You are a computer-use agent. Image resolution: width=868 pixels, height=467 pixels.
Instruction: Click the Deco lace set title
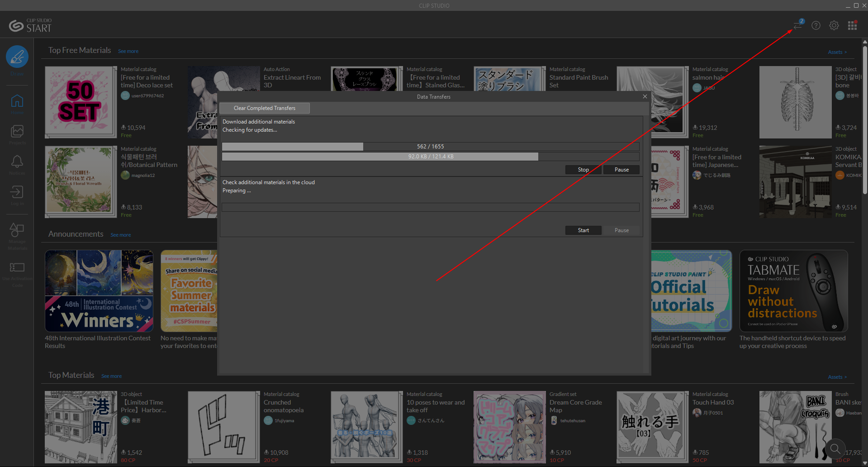(x=147, y=81)
